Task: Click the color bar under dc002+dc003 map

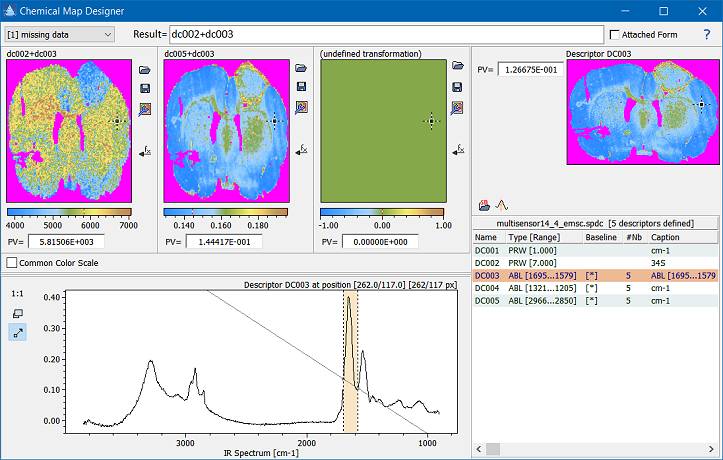Action: 69,212
